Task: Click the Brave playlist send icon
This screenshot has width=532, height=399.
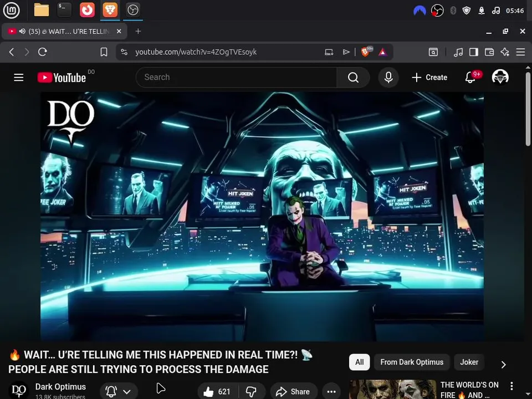Action: click(346, 52)
